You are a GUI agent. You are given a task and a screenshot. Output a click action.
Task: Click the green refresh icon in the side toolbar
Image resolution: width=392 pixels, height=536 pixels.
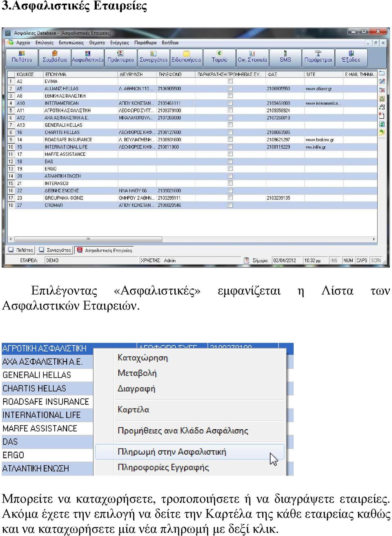click(x=382, y=124)
